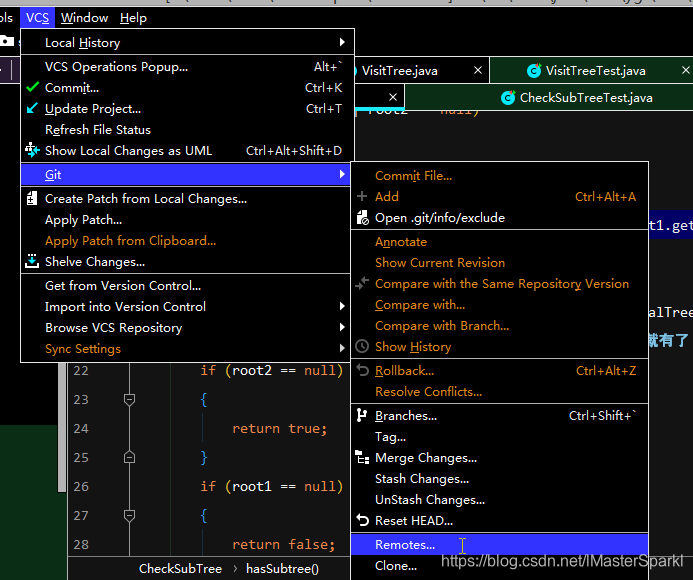Click line number 28 in gutter
693x580 pixels.
tap(81, 544)
